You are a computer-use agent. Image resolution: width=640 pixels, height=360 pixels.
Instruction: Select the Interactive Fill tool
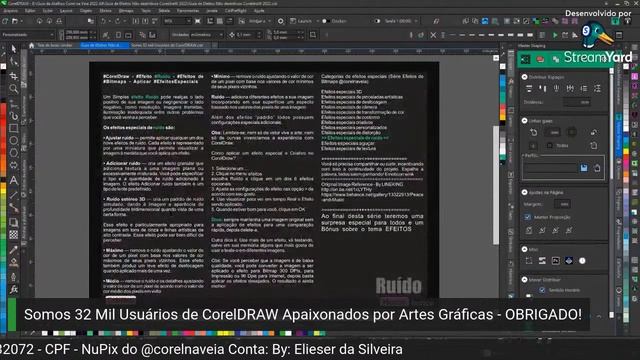pos(14,262)
